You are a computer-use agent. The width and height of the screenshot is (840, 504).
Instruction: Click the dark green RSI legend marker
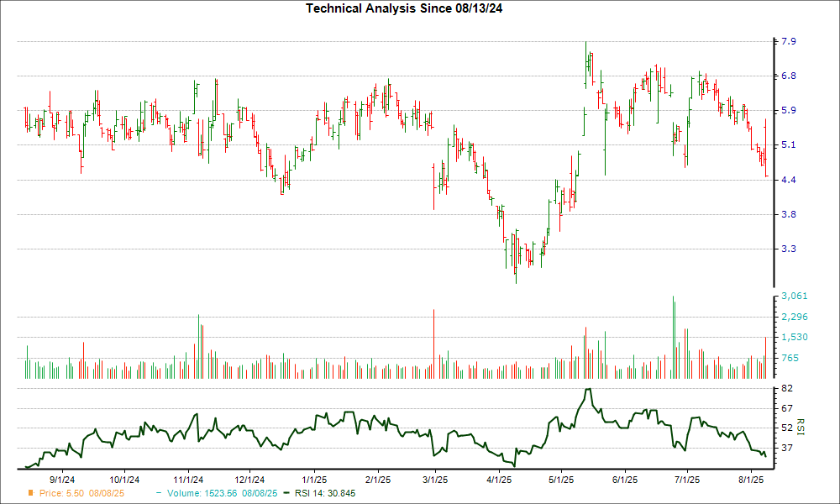pos(286,493)
